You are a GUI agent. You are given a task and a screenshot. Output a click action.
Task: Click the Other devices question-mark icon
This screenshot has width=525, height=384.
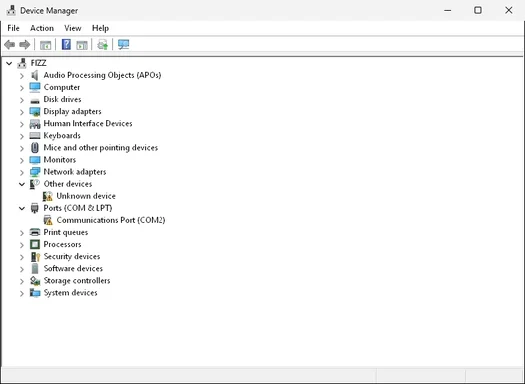pos(35,184)
